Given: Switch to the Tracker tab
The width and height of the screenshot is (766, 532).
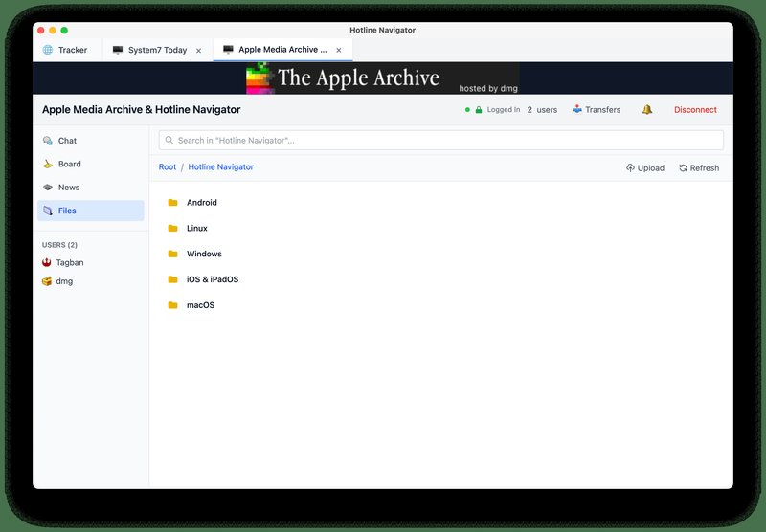Looking at the screenshot, I should 65,50.
